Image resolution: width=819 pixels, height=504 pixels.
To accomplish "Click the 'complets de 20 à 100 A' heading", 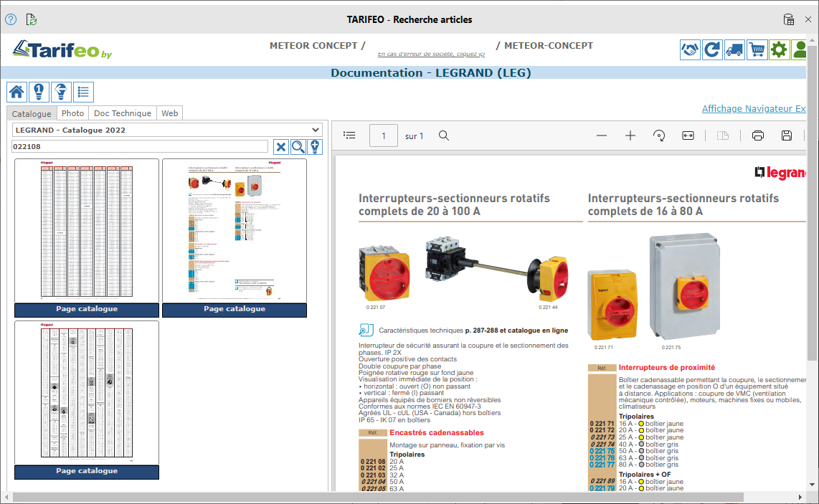I will (420, 211).
